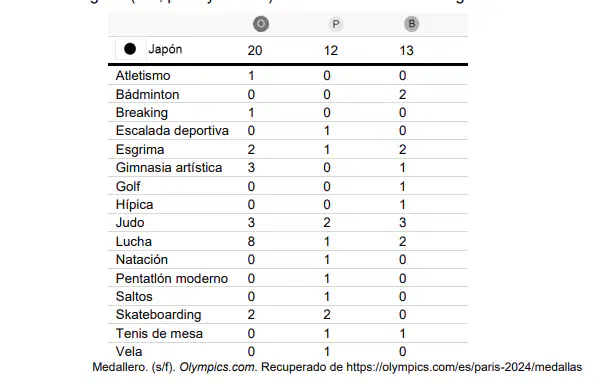Select the Japón country label

165,49
